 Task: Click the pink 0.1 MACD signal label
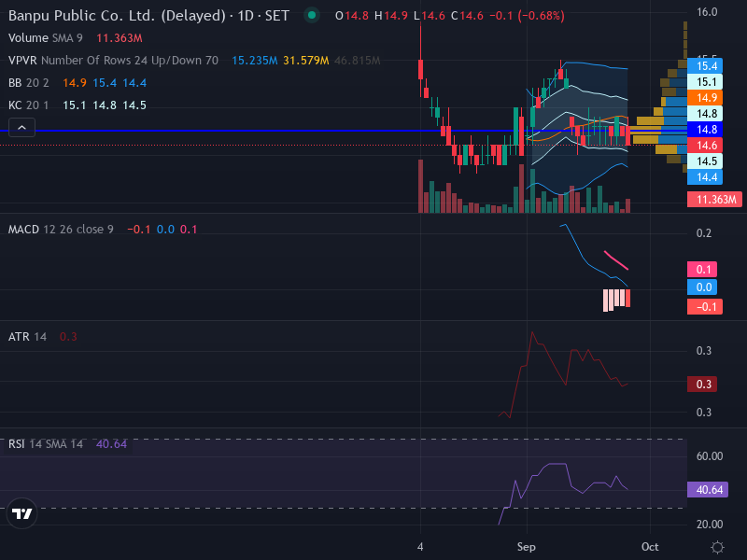[702, 270]
